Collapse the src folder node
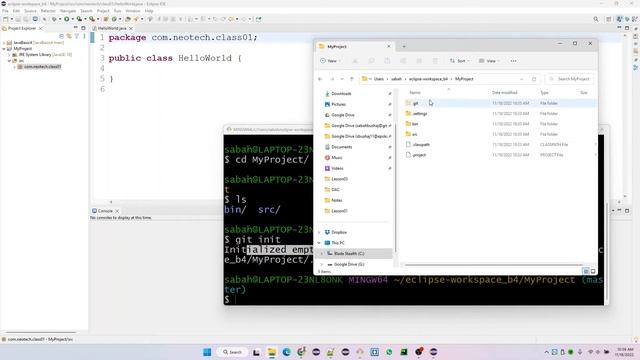This screenshot has width=640, height=360. click(9, 60)
